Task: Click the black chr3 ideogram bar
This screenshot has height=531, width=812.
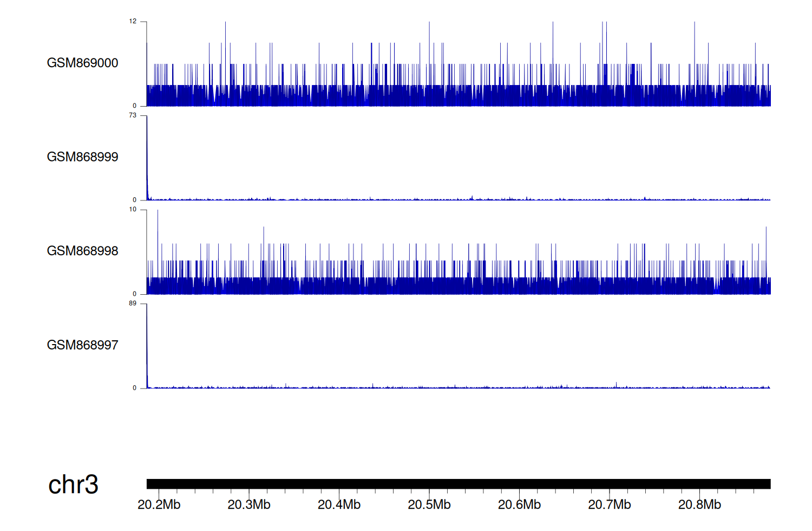Action: pos(458,484)
